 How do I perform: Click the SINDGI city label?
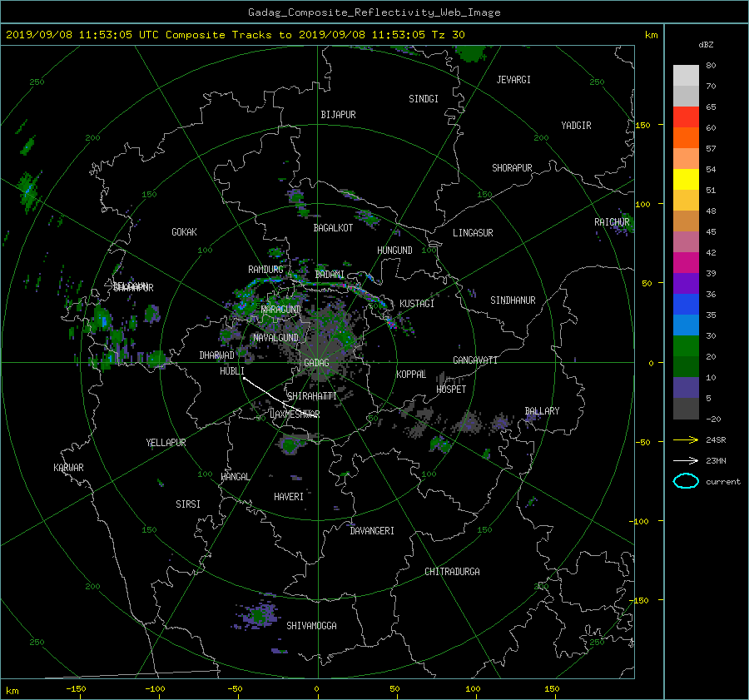click(424, 99)
